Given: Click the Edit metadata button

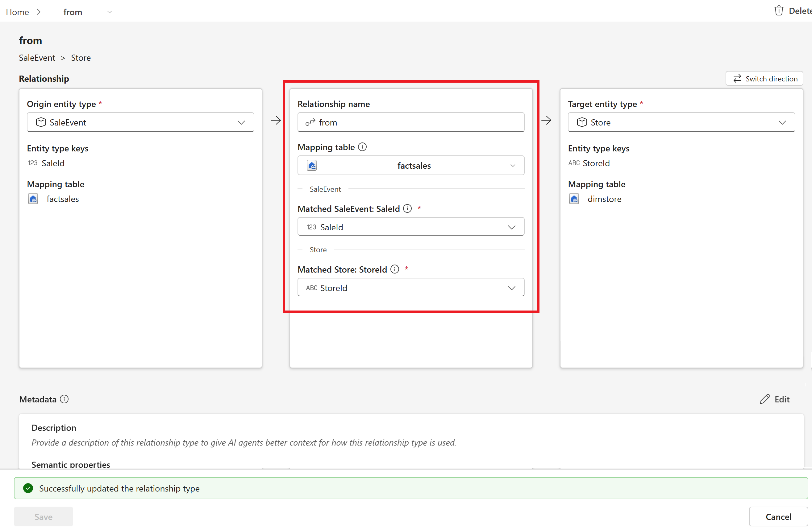Looking at the screenshot, I should point(774,399).
